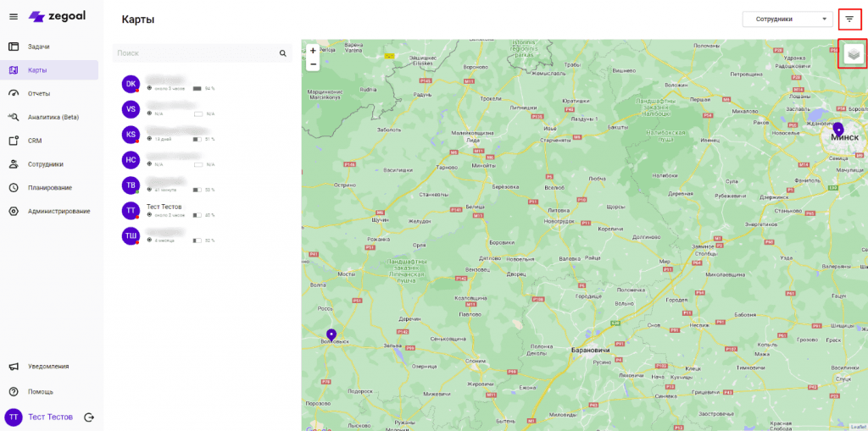Select the map pin near Минск
Viewport: 868px width, 431px height.
pyautogui.click(x=838, y=130)
